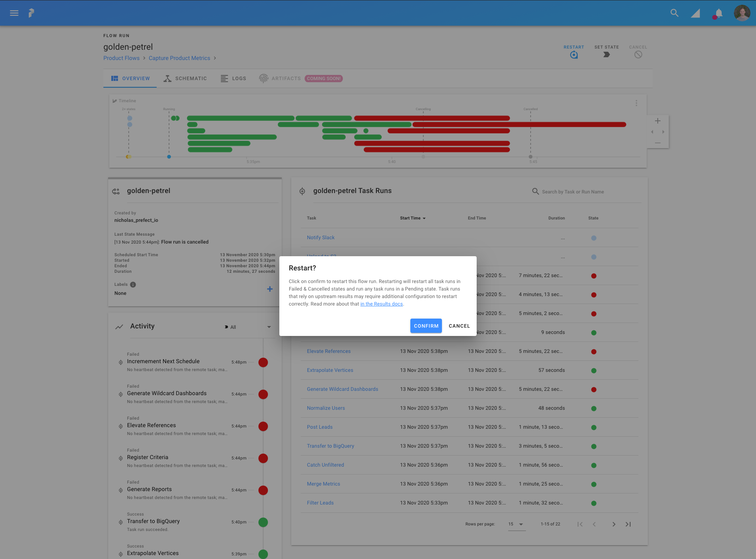Select the Register Criteria activity entry
This screenshot has height=559, width=756.
click(x=193, y=458)
